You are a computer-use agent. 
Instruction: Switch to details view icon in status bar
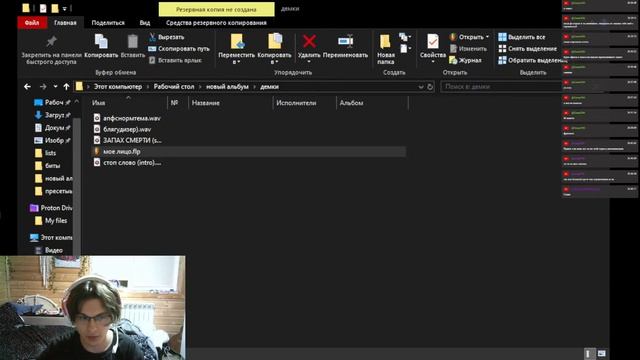coord(588,353)
